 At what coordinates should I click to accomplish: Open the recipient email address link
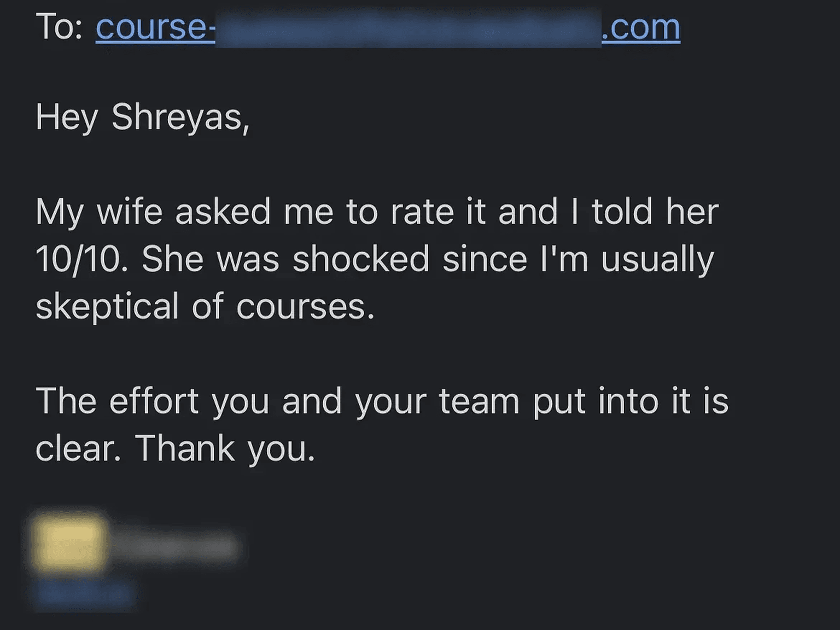[x=387, y=27]
